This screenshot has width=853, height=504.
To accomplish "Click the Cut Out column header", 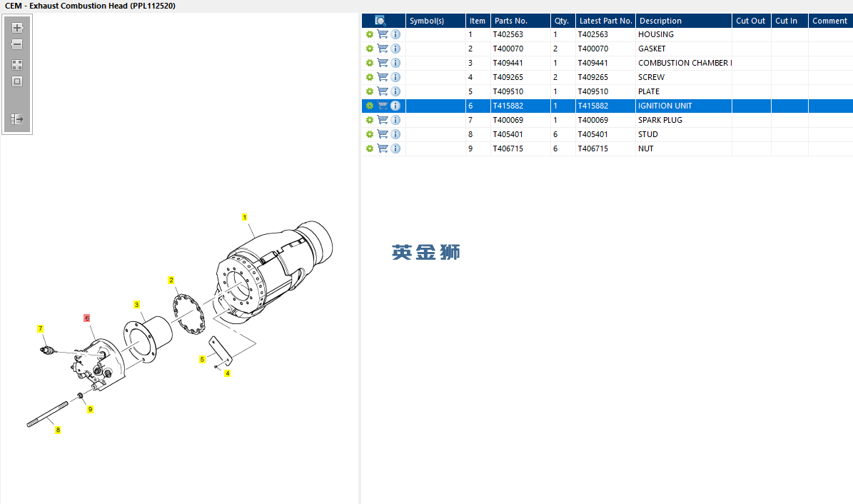I will (x=751, y=21).
